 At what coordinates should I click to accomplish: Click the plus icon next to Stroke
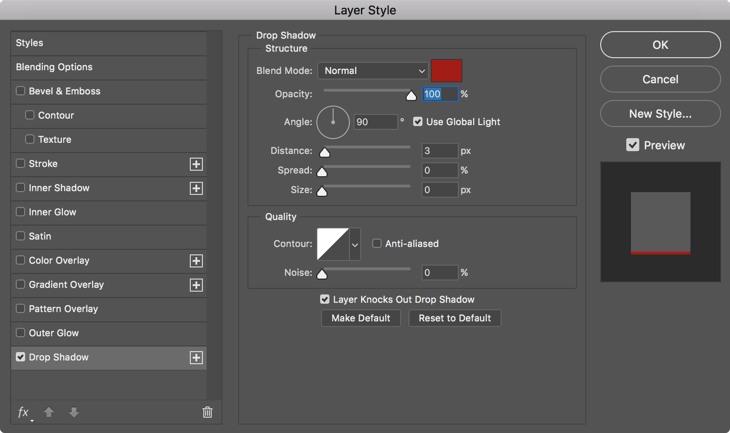tap(196, 164)
